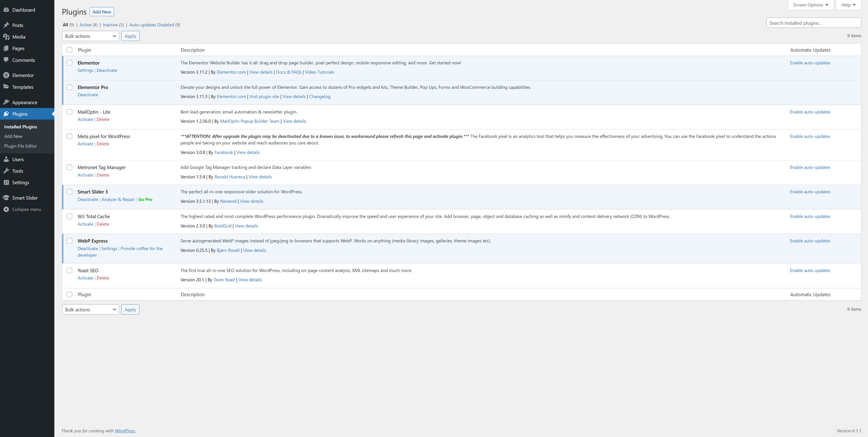Image resolution: width=868 pixels, height=437 pixels.
Task: Enable auto-updates for Elementor
Action: [x=810, y=63]
